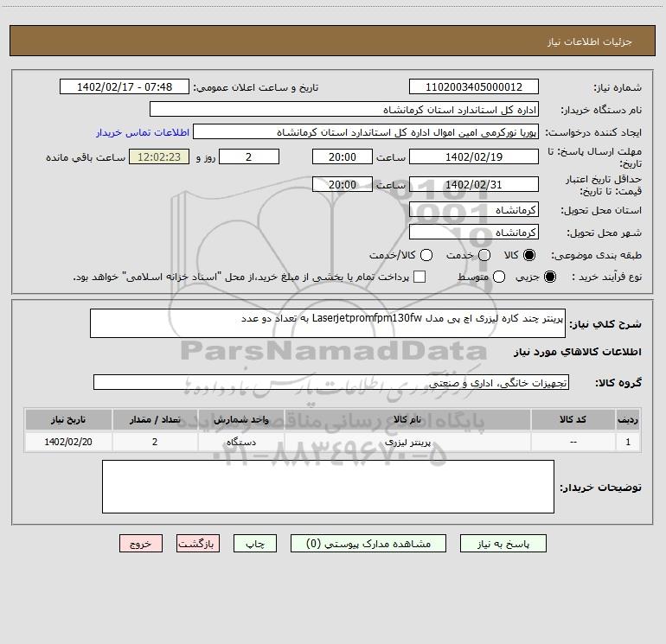Click the شرح کلی نیاز description box

(x=328, y=323)
